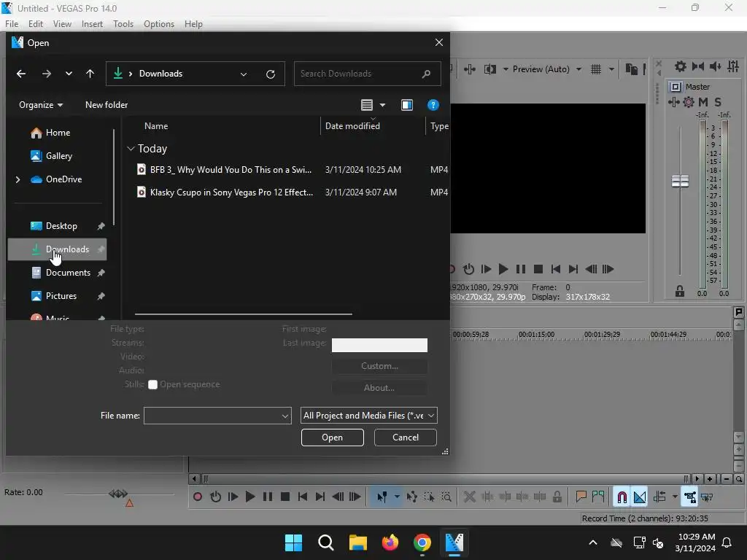
Task: Click the Insert Marker icon
Action: [x=581, y=497]
